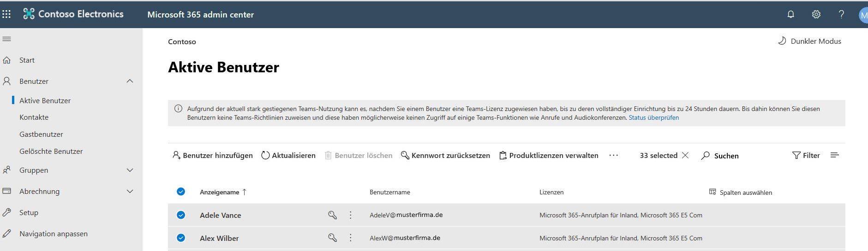This screenshot has height=251, width=868.
Task: Collapse the Benutzer section
Action: pyautogui.click(x=130, y=81)
